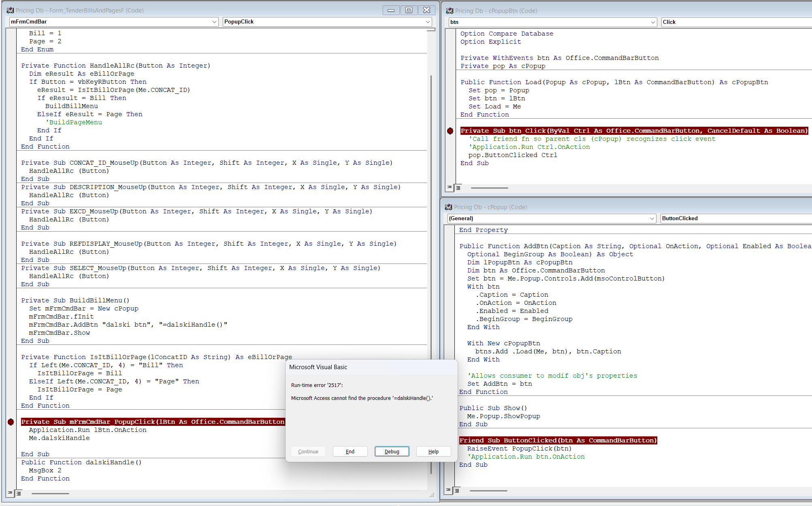Click the 'MsgBox 2' code line
The image size is (812, 506).
(x=45, y=470)
